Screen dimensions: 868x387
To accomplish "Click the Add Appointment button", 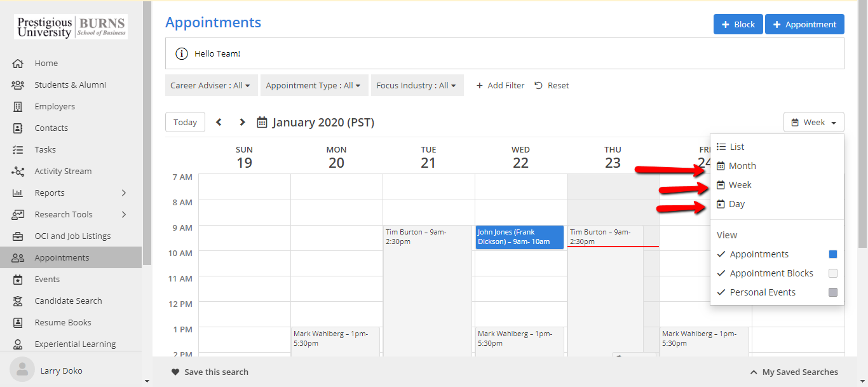I will [804, 24].
